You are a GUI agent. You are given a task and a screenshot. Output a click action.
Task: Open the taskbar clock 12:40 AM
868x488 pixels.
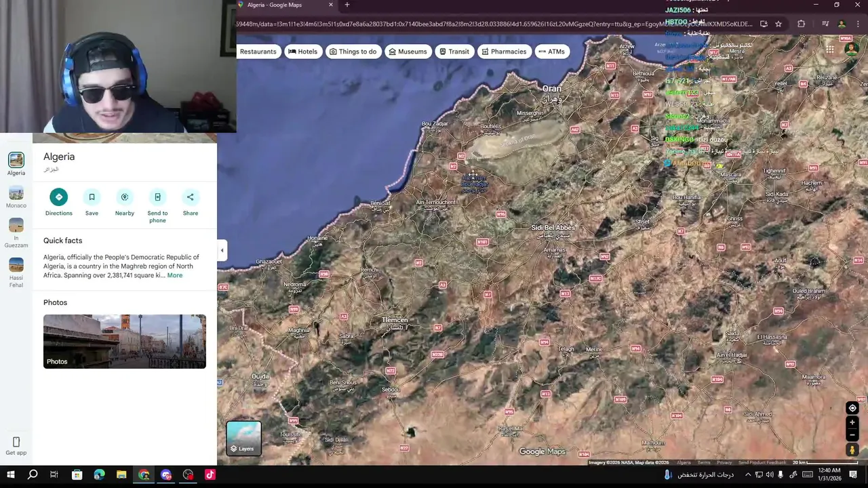(x=829, y=474)
